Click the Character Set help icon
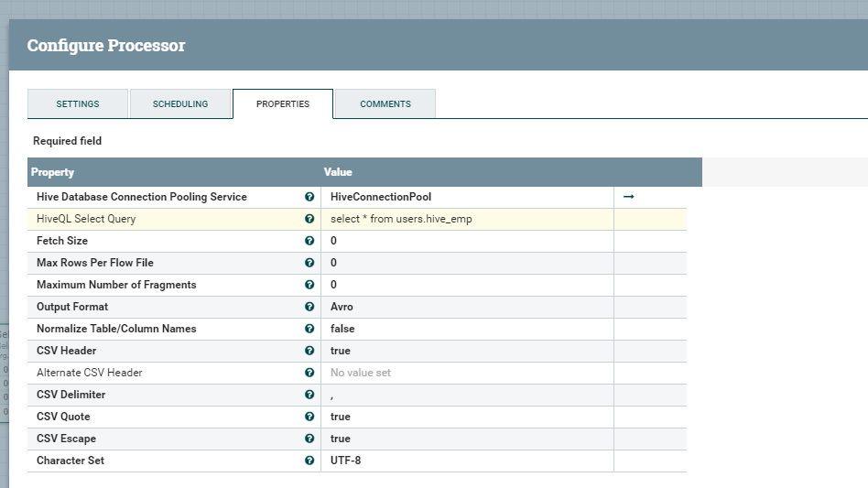 309,461
